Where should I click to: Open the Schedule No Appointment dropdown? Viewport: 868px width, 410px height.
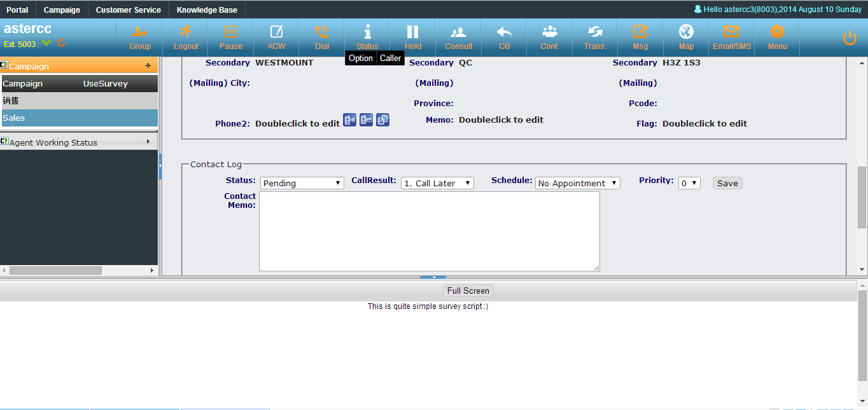577,183
